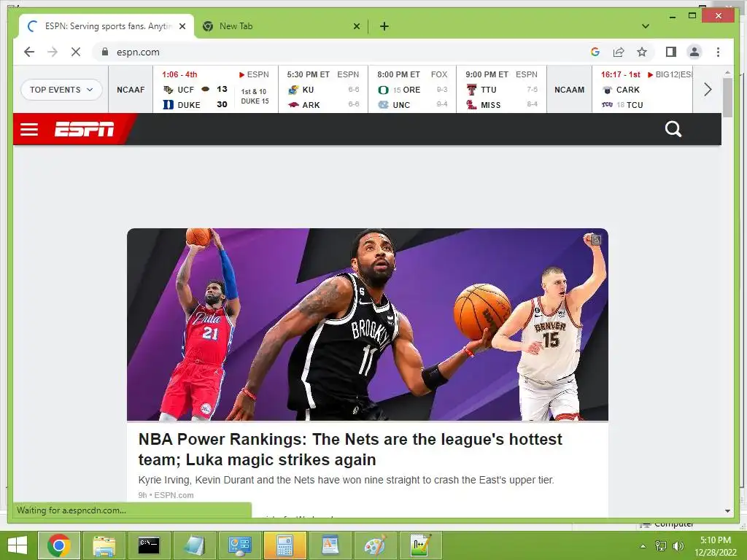View site info via padlock icon
Viewport: 747px width, 560px height.
coord(105,52)
